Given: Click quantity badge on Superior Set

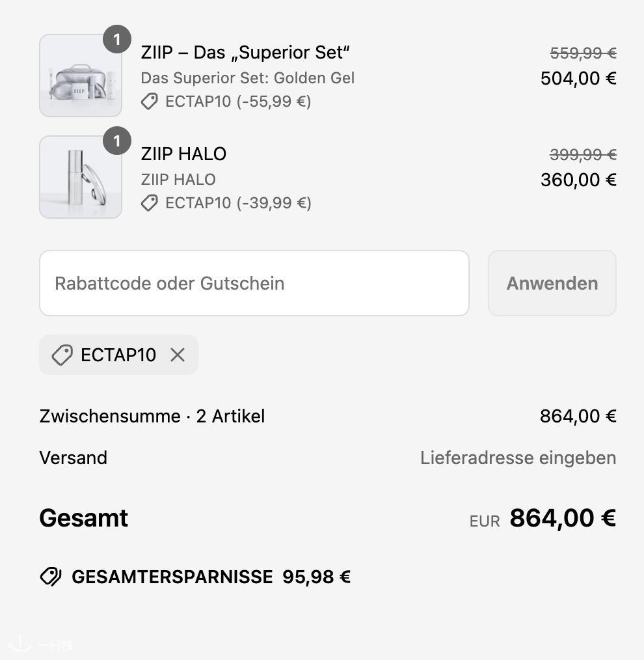Looking at the screenshot, I should 117,39.
